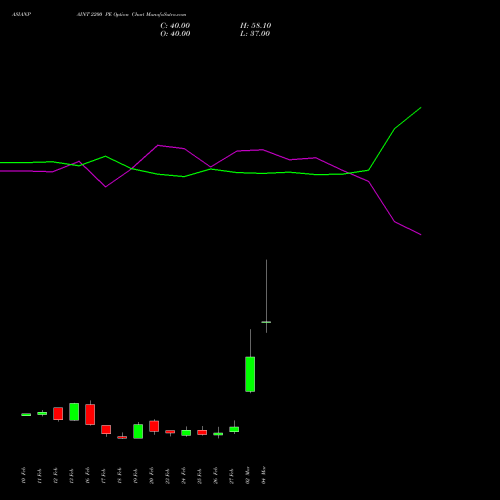Click the red 25 Feb candle
This screenshot has width=500, height=500.
coord(202,432)
